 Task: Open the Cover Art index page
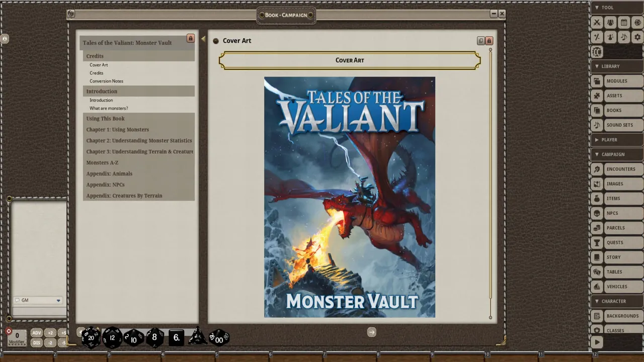99,65
